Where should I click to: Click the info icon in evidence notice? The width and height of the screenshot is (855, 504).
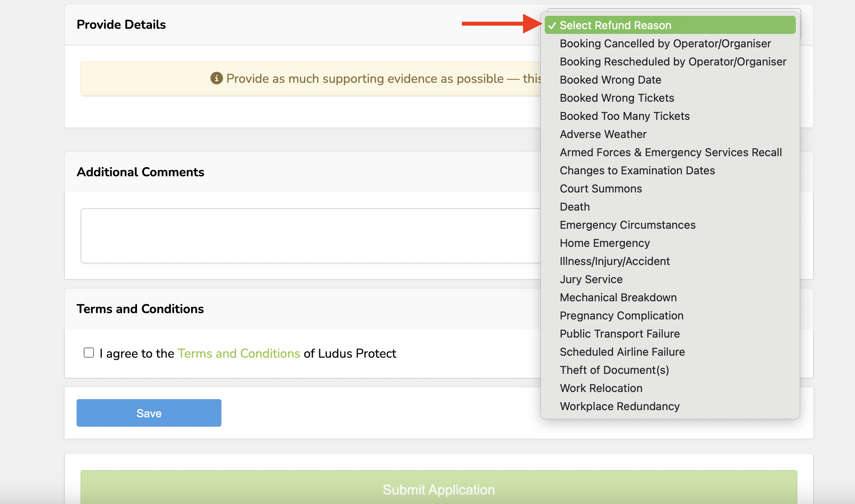point(216,78)
